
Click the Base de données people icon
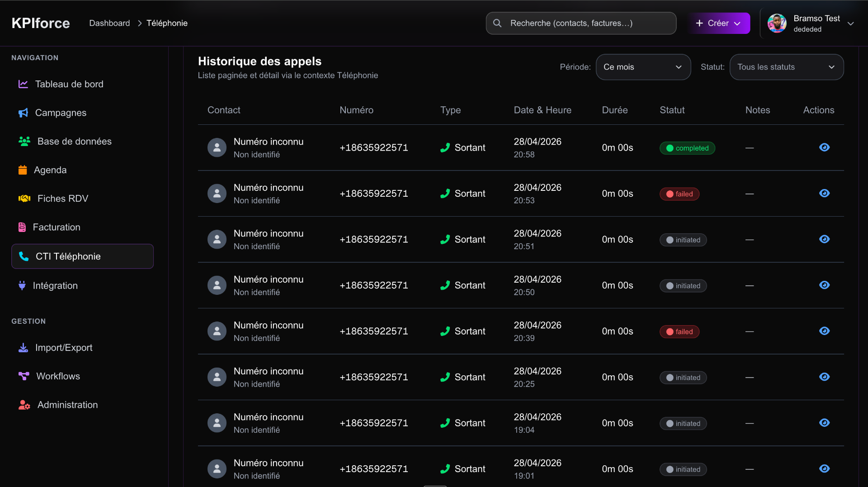coord(24,141)
